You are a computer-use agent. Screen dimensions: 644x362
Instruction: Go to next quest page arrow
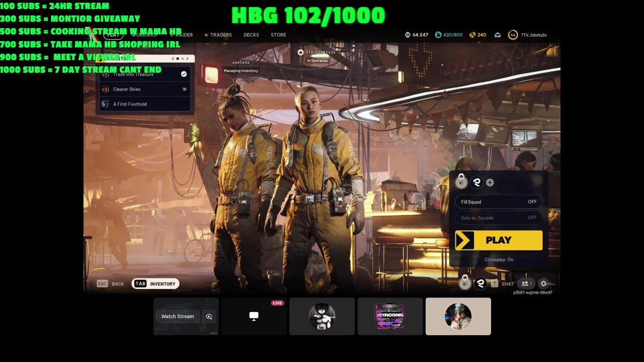click(187, 59)
